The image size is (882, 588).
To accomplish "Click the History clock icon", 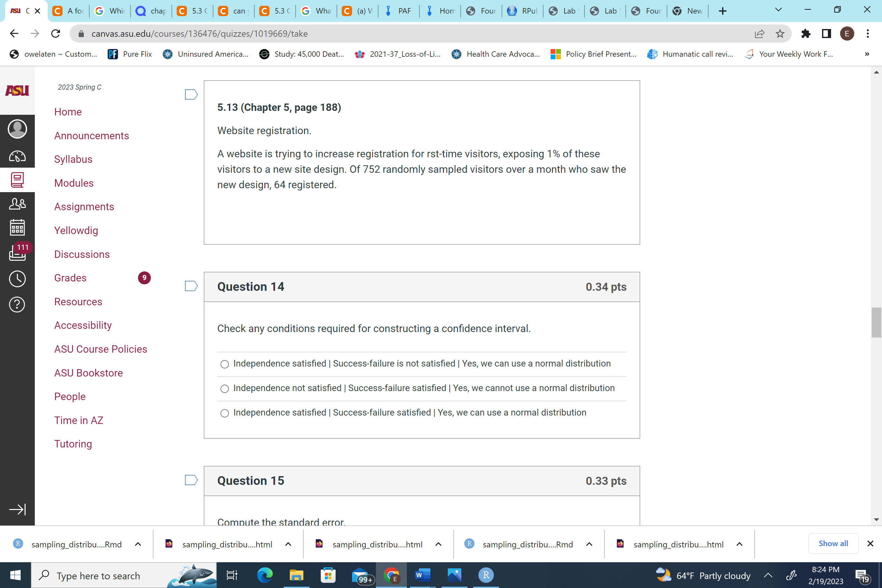I will [17, 279].
